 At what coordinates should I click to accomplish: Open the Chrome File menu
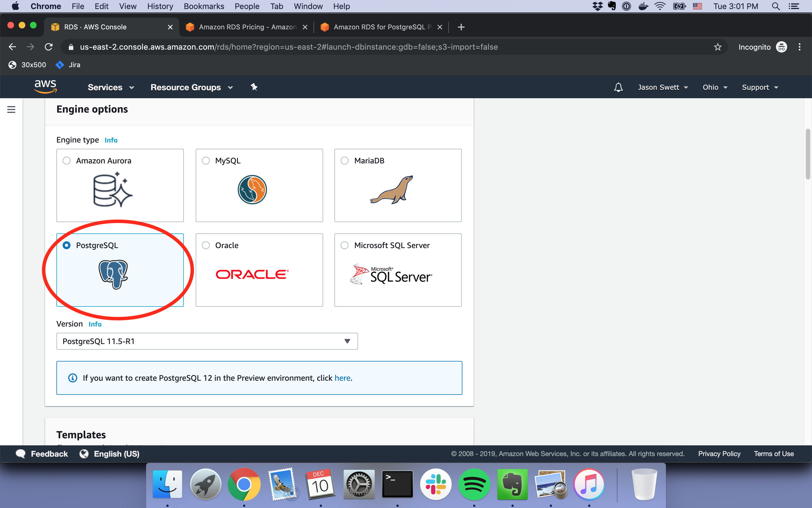(x=78, y=6)
